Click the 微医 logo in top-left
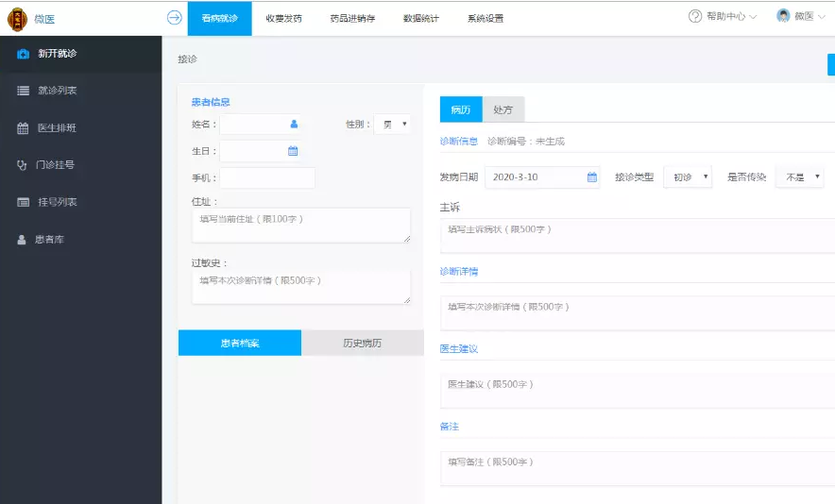This screenshot has height=504, width=835. point(18,18)
